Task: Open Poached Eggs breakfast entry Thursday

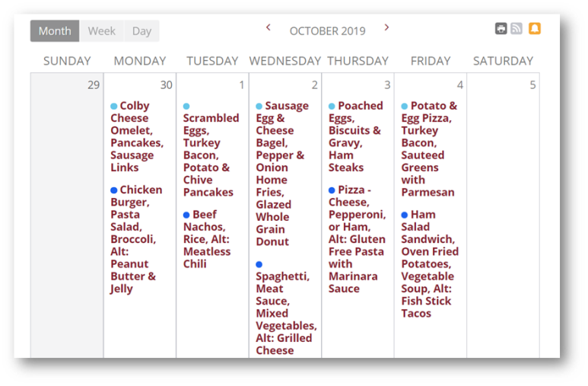Action: click(356, 137)
